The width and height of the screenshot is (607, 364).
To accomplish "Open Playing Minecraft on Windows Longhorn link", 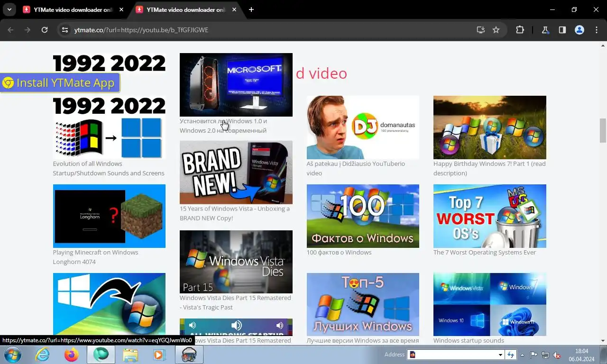I will click(96, 257).
